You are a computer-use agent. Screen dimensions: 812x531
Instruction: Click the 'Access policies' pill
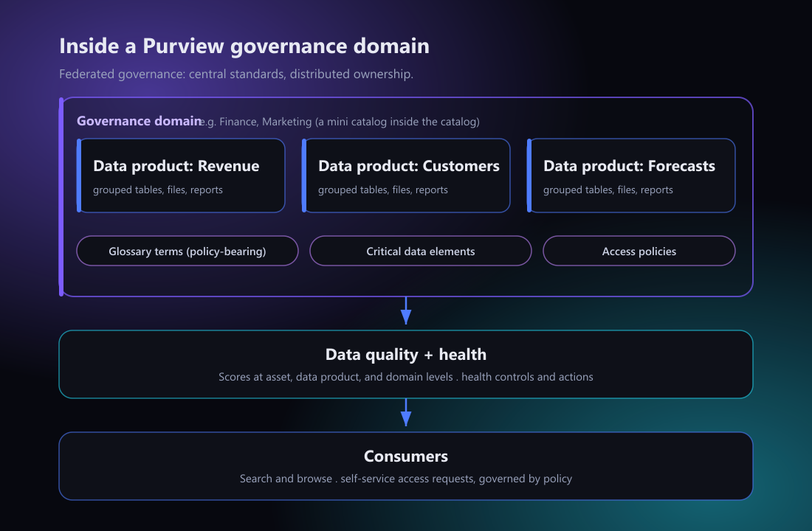coord(639,251)
